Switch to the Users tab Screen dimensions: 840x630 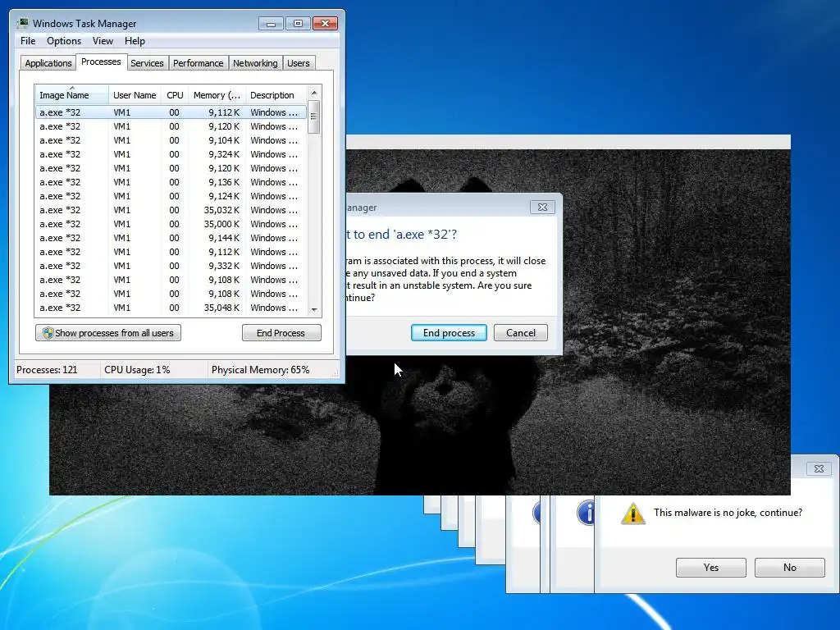pyautogui.click(x=298, y=63)
